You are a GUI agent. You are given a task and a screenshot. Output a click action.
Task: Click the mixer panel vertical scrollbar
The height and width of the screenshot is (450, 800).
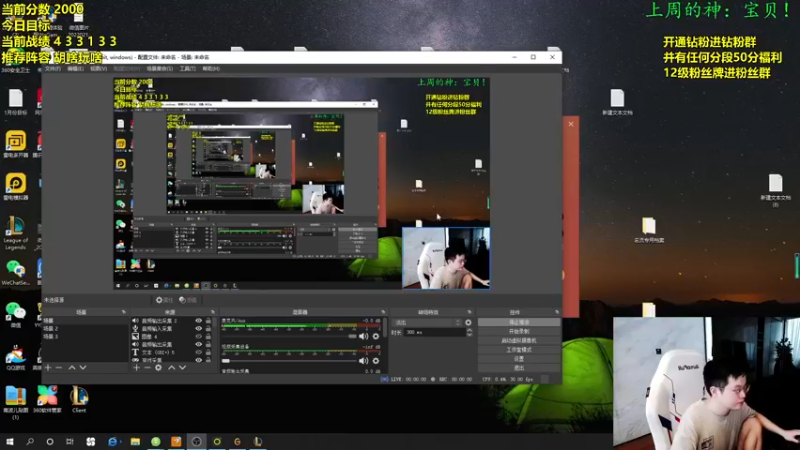[x=385, y=329]
